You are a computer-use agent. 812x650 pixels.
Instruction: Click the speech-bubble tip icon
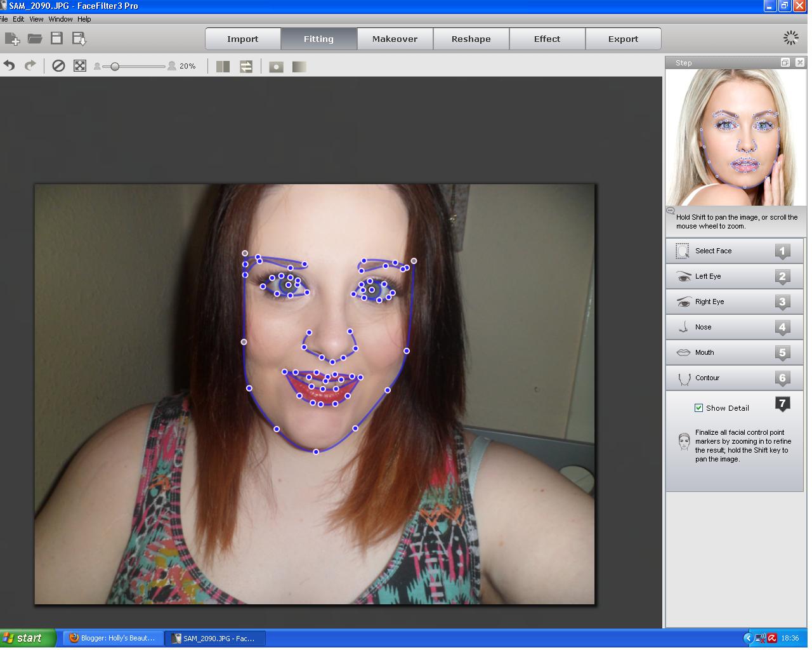click(671, 210)
